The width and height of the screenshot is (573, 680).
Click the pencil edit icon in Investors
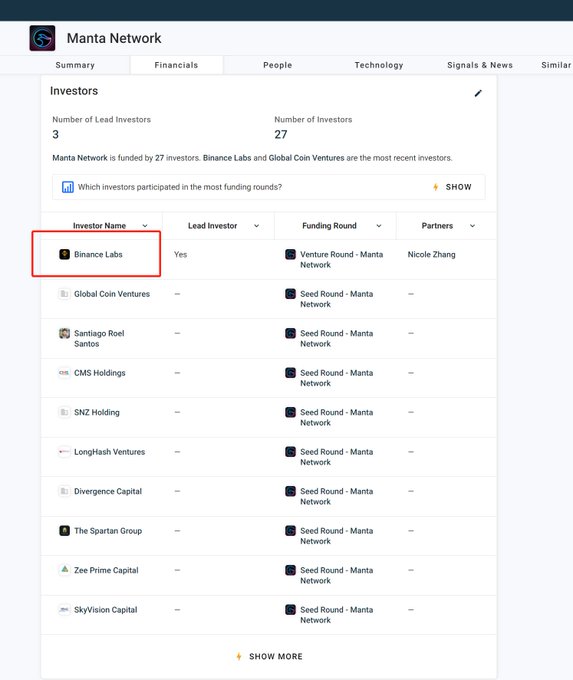click(478, 93)
